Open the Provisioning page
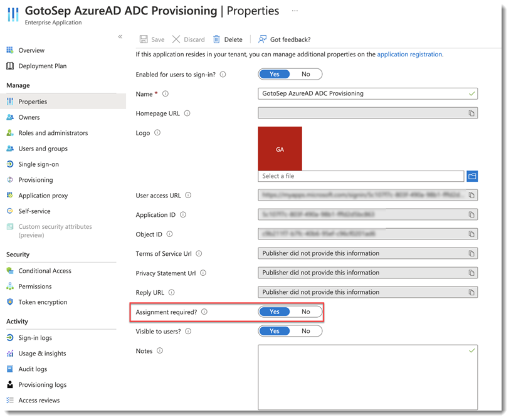 pyautogui.click(x=36, y=180)
